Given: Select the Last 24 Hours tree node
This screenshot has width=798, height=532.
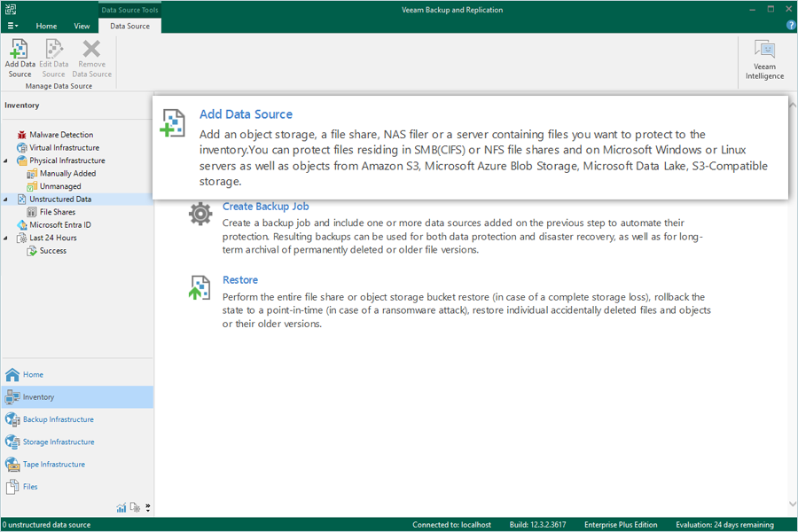Looking at the screenshot, I should coord(53,238).
